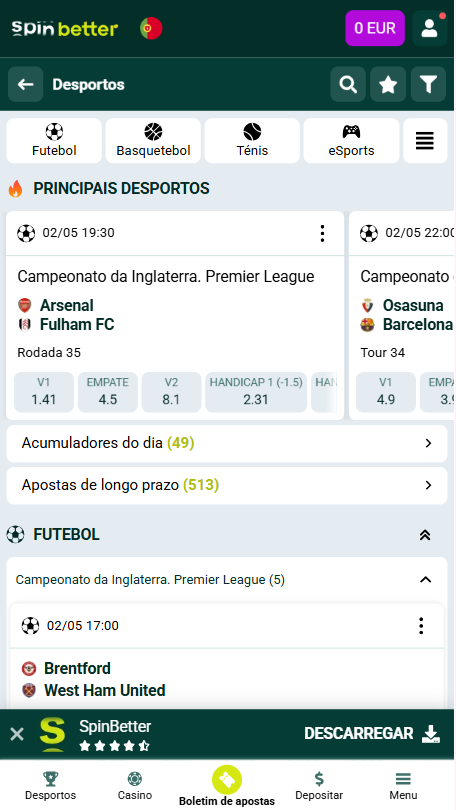
Task: Select the eSports tab
Action: (351, 141)
